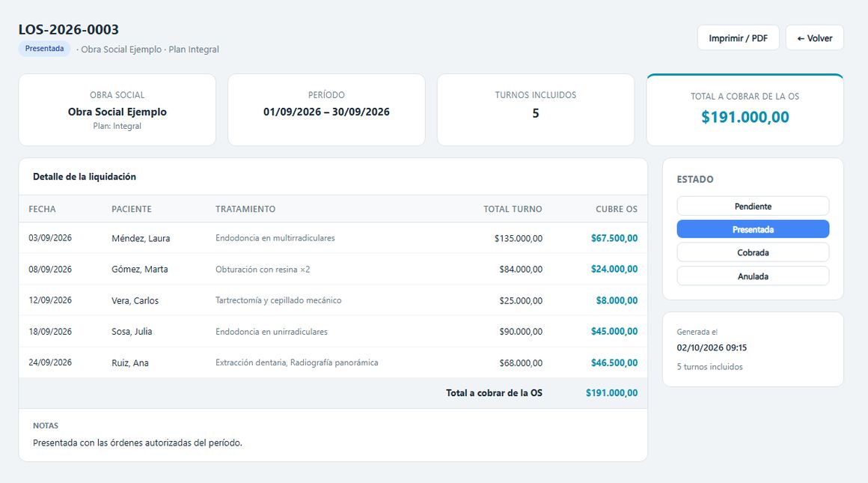Click the FECHA column header

42,209
